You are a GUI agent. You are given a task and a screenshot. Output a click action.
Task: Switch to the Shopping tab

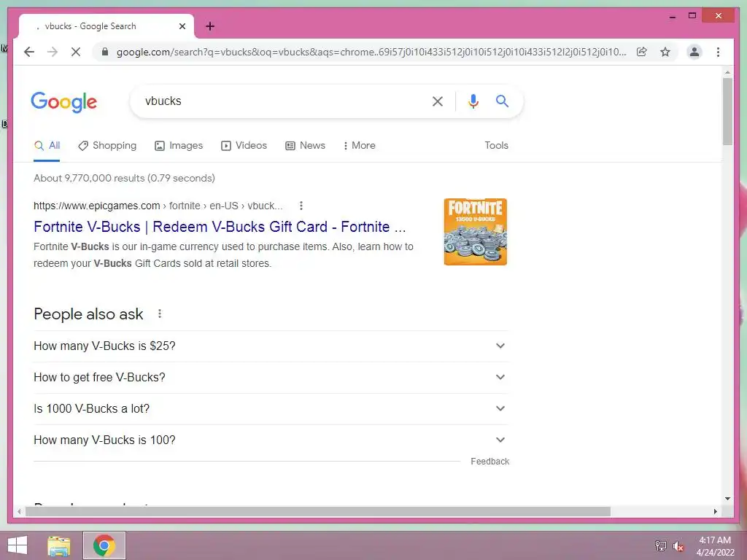[108, 146]
